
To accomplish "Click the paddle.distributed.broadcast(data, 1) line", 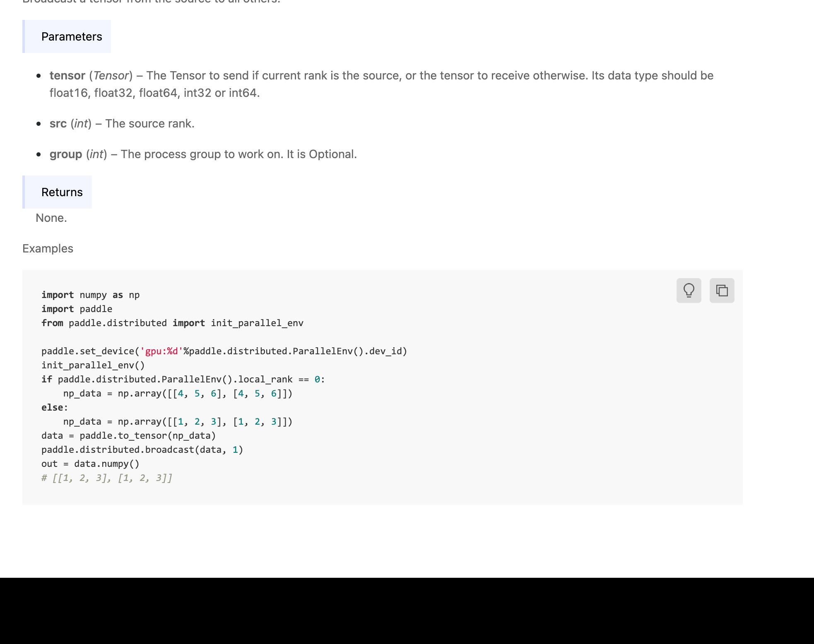I will (x=142, y=450).
